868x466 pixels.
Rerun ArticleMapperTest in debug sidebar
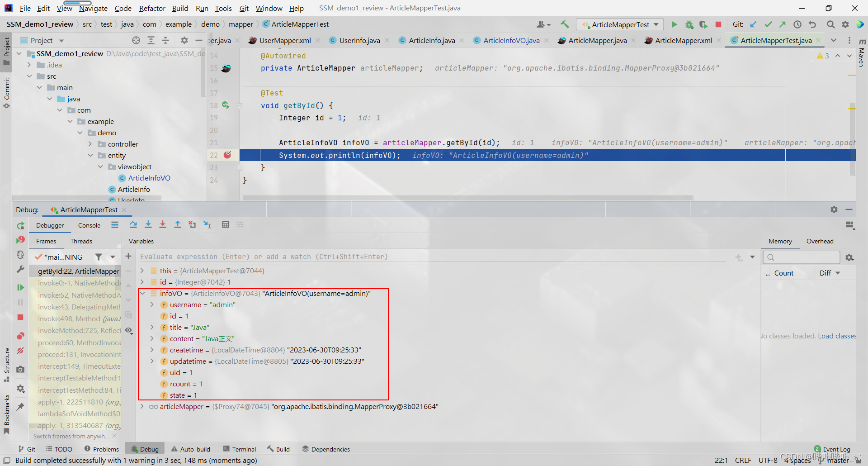click(20, 225)
